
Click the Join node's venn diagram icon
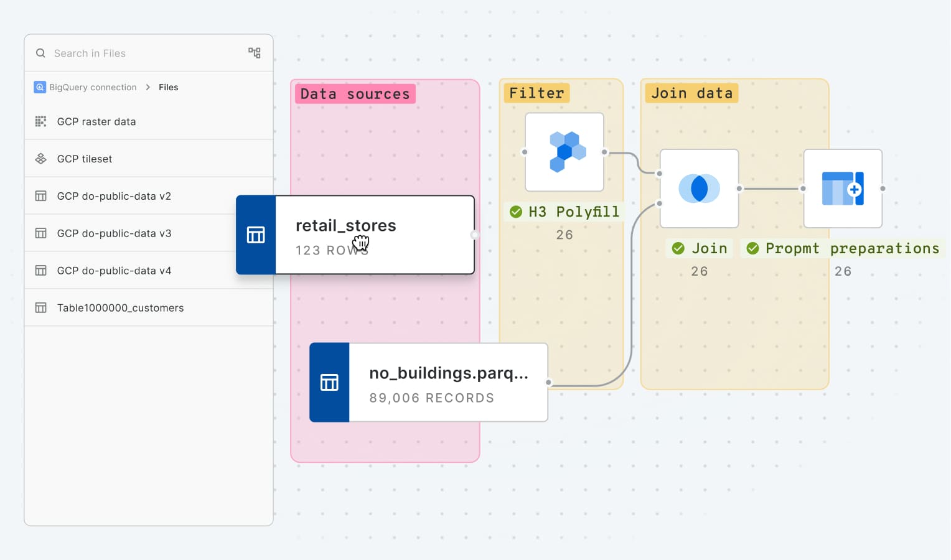click(x=699, y=188)
